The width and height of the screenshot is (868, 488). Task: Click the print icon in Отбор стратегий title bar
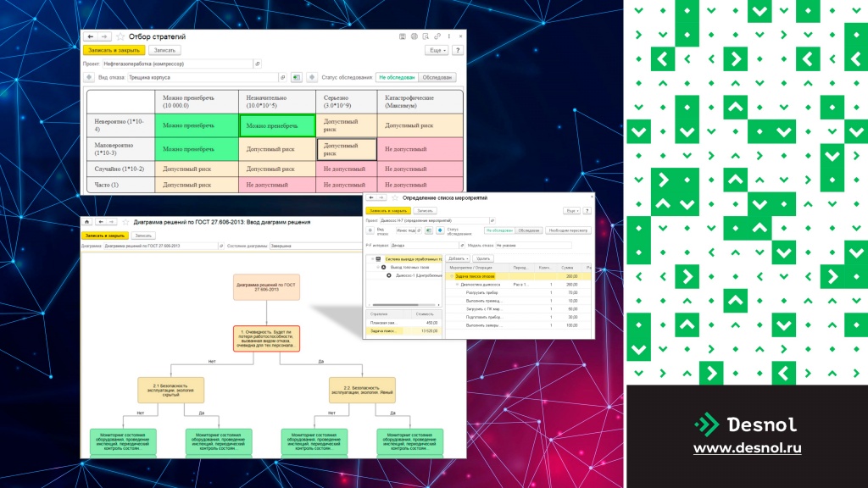click(x=414, y=36)
